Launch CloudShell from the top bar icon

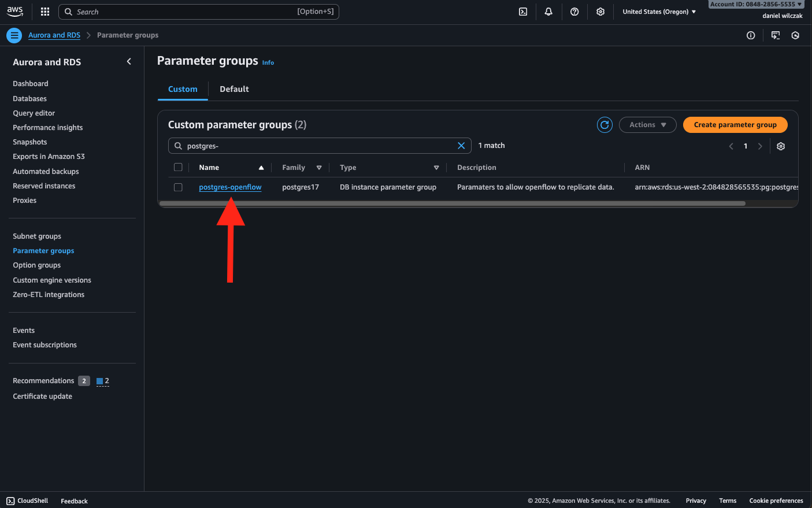tap(523, 12)
